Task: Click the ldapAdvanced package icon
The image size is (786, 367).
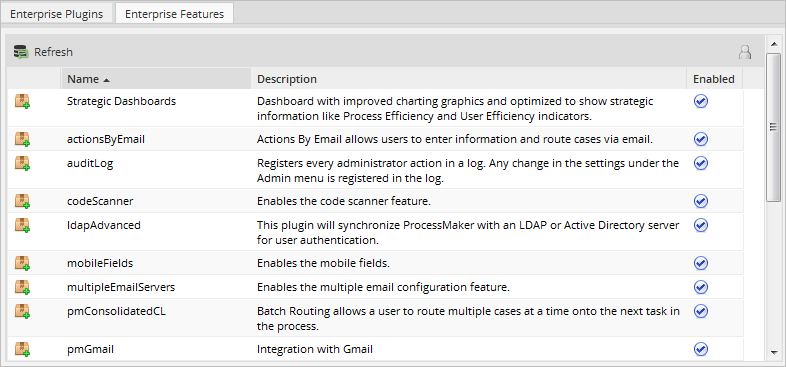Action: coord(22,226)
